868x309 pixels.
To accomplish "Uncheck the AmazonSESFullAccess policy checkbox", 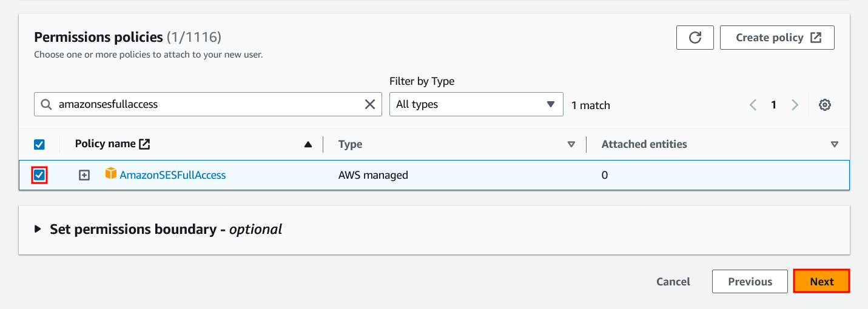I will tap(39, 175).
